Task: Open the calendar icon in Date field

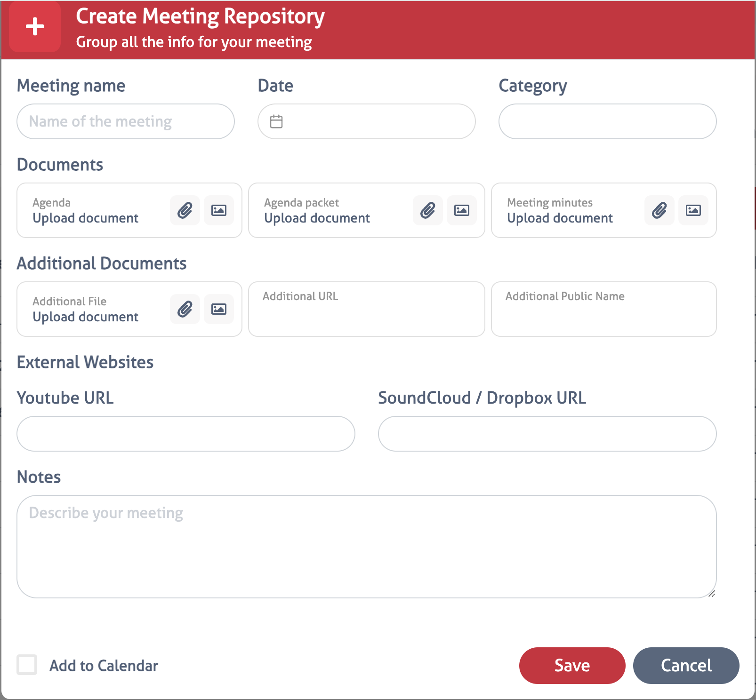Action: click(x=276, y=121)
